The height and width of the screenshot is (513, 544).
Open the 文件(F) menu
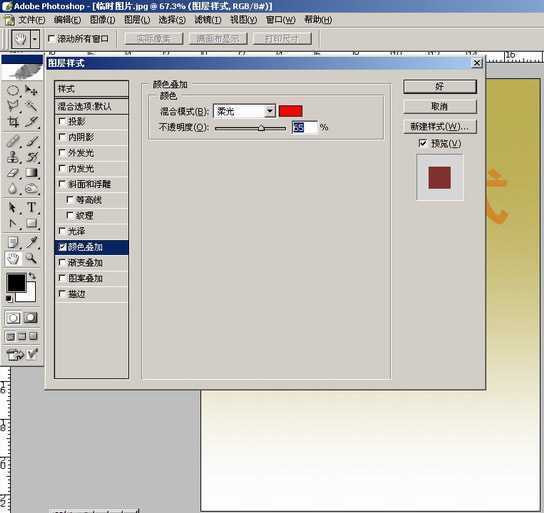coord(32,20)
